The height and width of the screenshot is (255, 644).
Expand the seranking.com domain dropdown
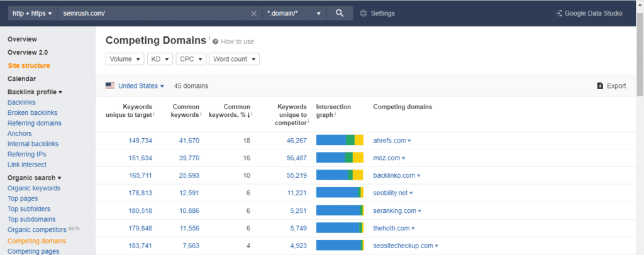[x=419, y=211]
